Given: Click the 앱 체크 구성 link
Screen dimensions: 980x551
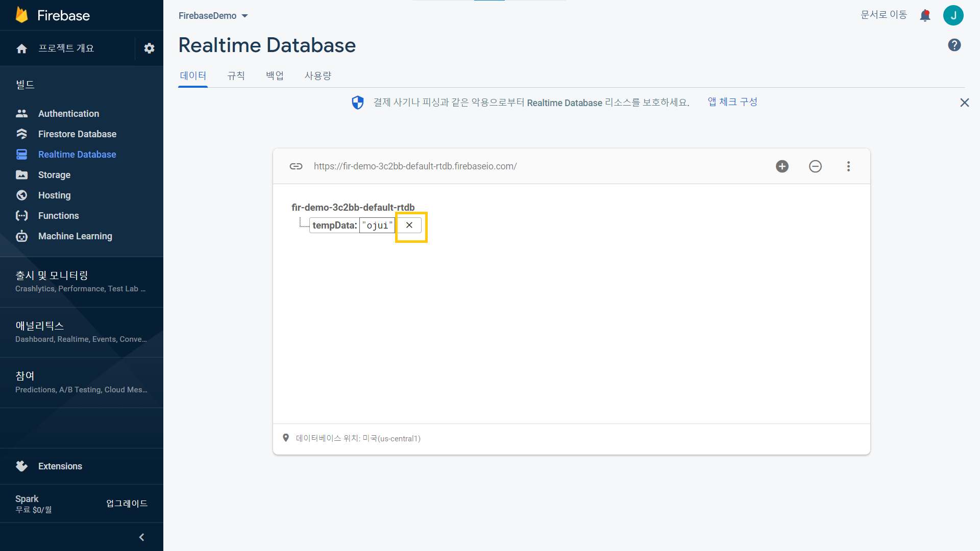Looking at the screenshot, I should click(x=732, y=102).
